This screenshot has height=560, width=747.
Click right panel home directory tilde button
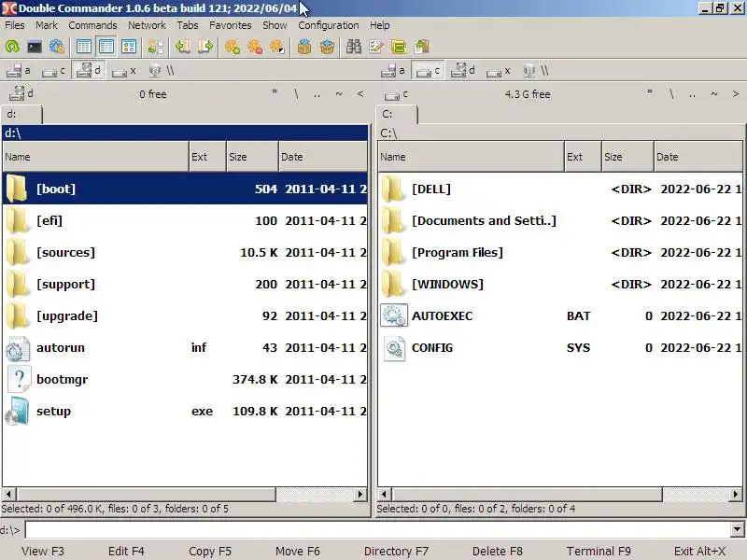click(713, 94)
